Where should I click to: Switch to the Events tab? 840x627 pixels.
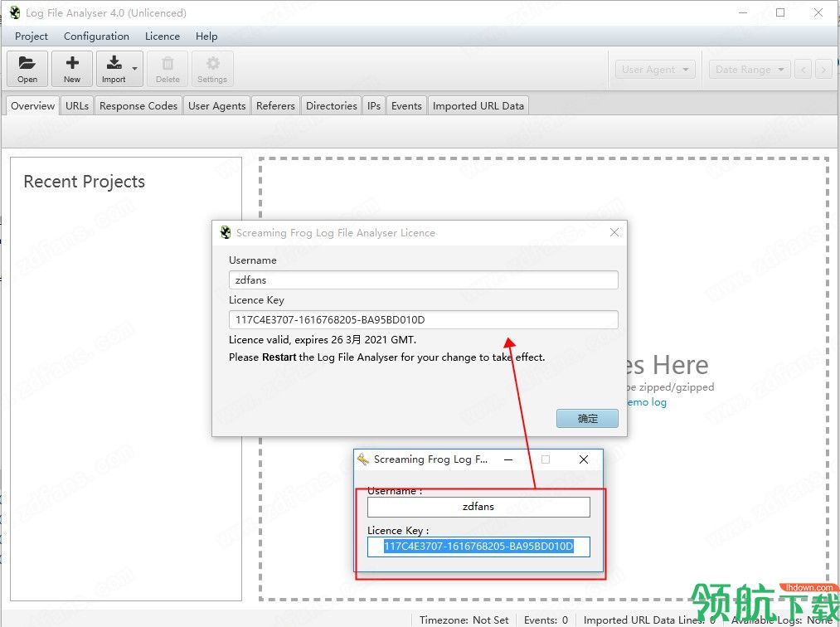(x=406, y=105)
